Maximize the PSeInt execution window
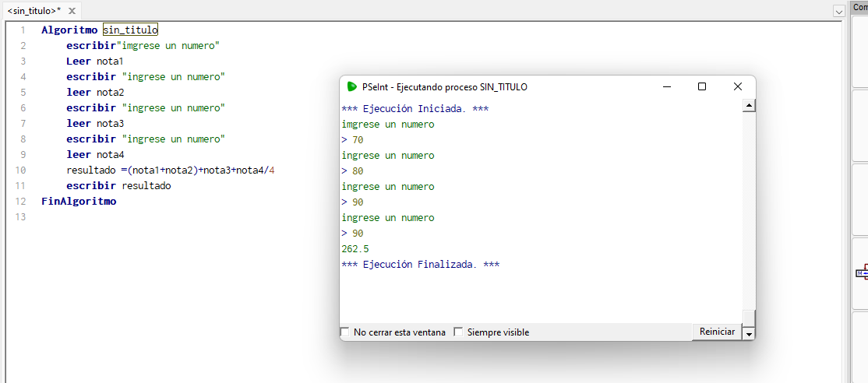 click(701, 86)
